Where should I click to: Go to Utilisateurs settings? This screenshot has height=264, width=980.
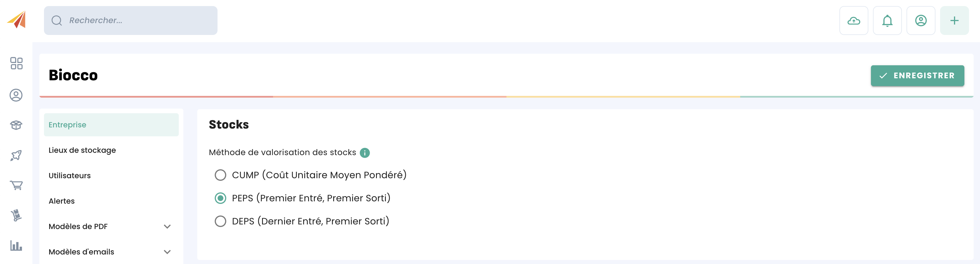(70, 176)
